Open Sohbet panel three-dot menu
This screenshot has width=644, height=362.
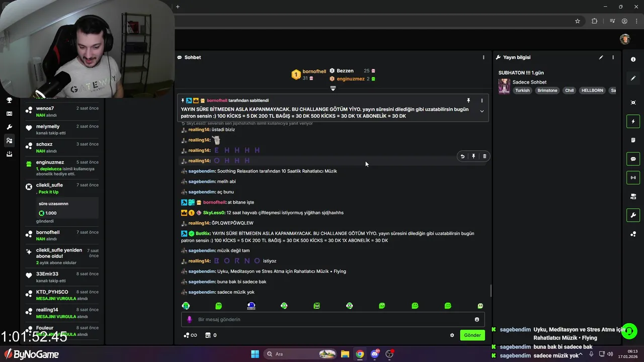484,57
